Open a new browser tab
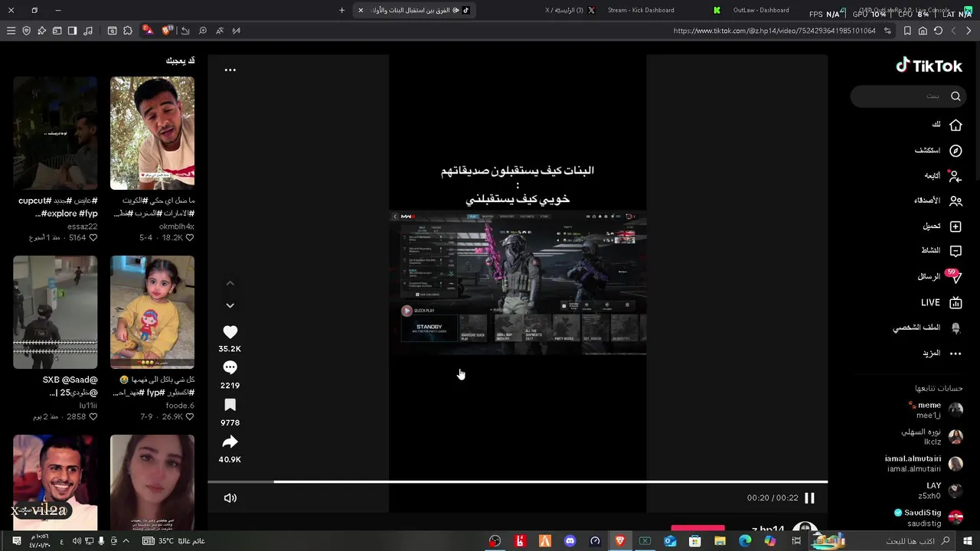 [x=342, y=10]
